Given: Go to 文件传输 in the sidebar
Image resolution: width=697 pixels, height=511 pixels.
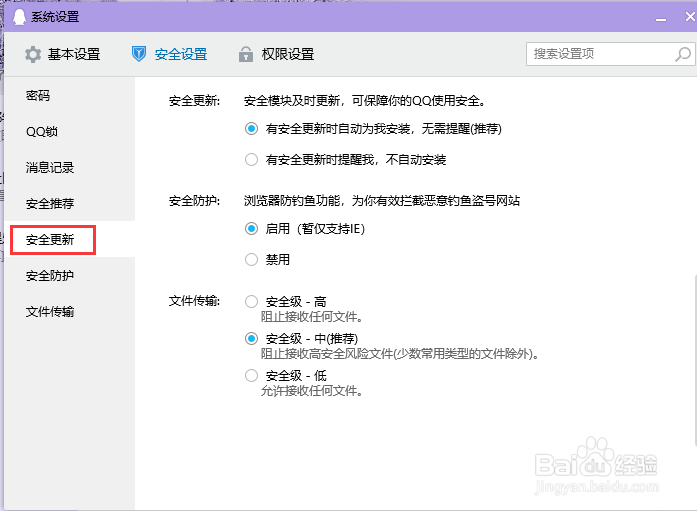Looking at the screenshot, I should [x=50, y=311].
